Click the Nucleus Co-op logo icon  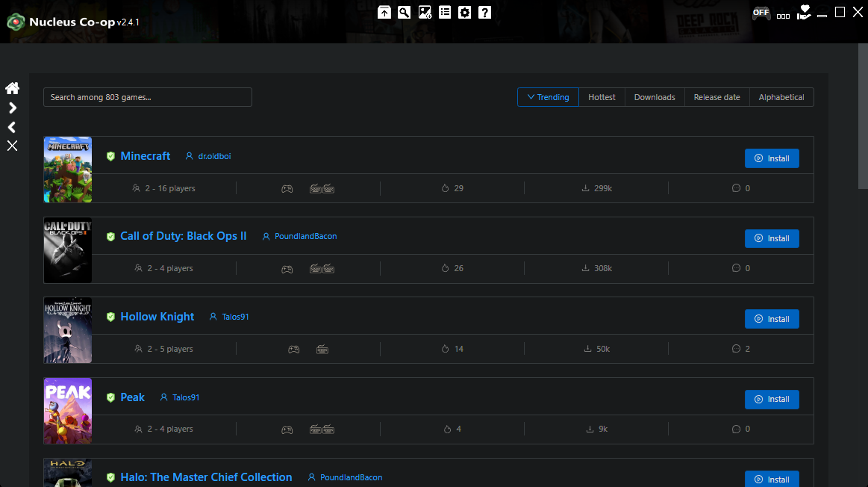pos(16,22)
